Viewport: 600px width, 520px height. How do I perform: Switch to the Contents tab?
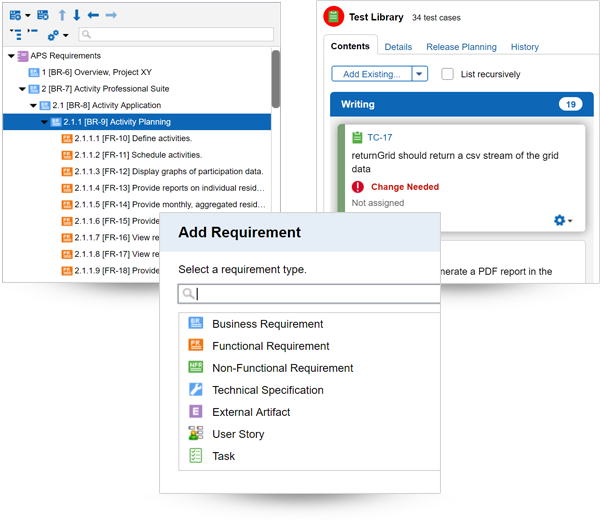350,46
